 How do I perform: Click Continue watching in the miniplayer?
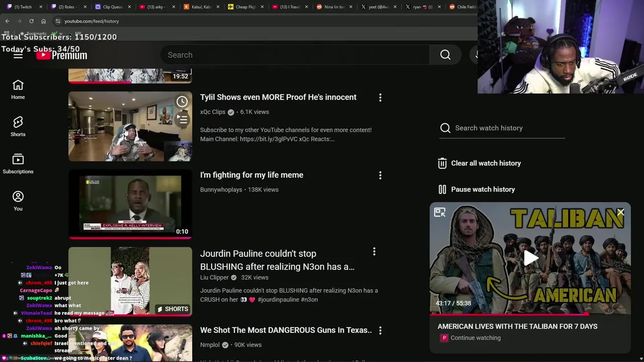click(x=475, y=338)
